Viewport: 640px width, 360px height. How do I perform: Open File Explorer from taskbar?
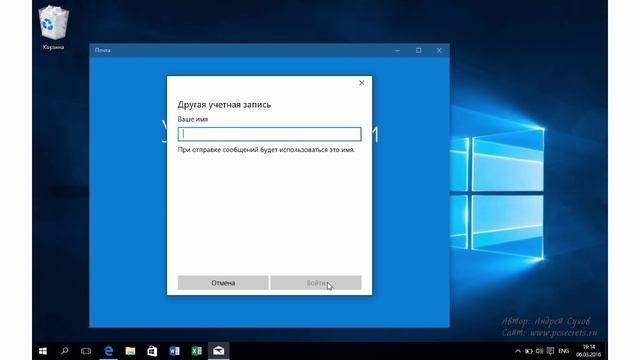[130, 351]
